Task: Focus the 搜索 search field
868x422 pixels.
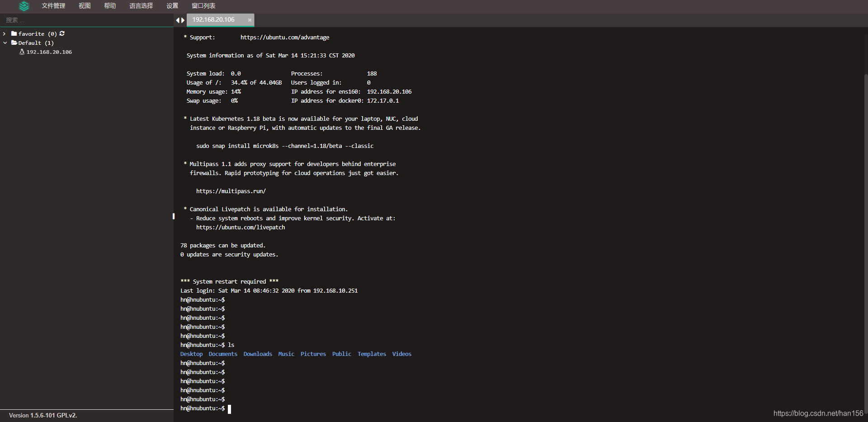Action: point(87,20)
